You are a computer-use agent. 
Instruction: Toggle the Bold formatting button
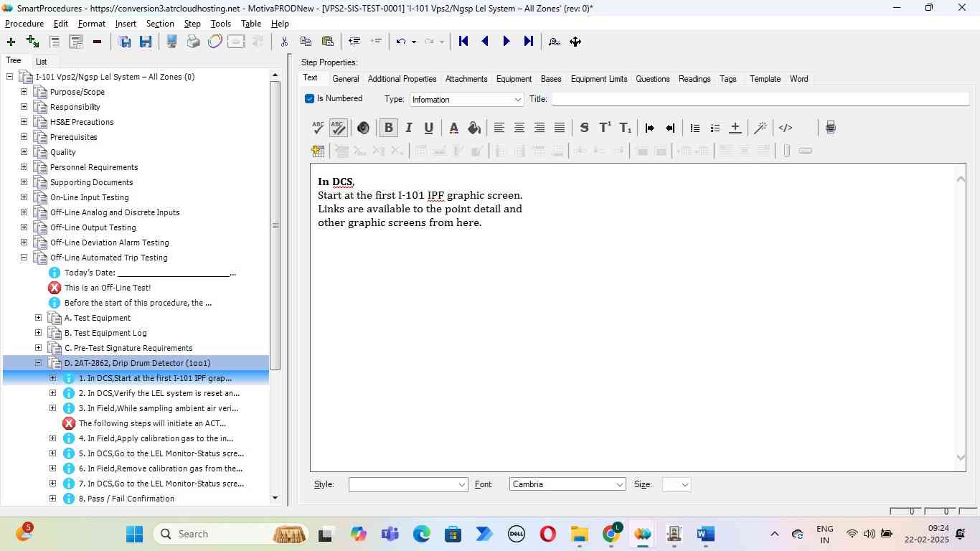click(x=389, y=128)
